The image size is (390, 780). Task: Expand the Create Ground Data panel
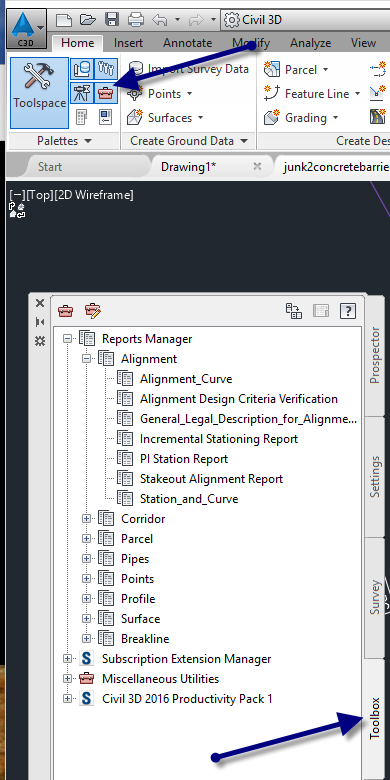click(x=189, y=141)
